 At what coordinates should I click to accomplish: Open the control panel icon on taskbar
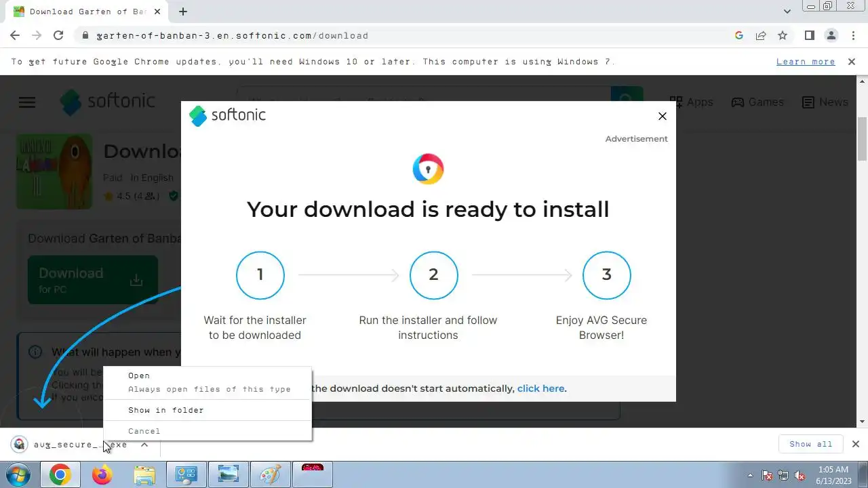[186, 474]
